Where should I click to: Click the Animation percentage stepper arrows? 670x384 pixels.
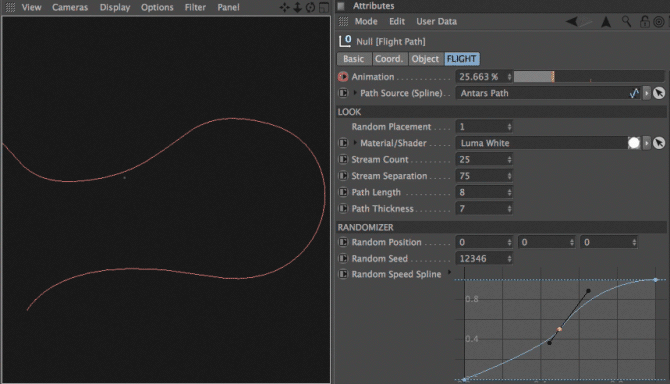509,77
